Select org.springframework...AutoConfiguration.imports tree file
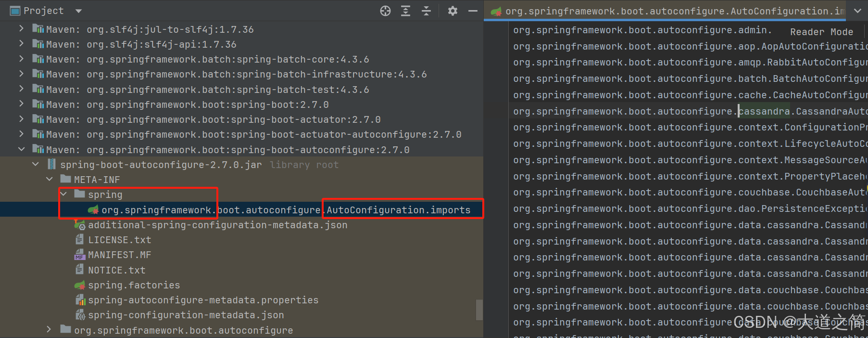The image size is (868, 338). tap(286, 210)
